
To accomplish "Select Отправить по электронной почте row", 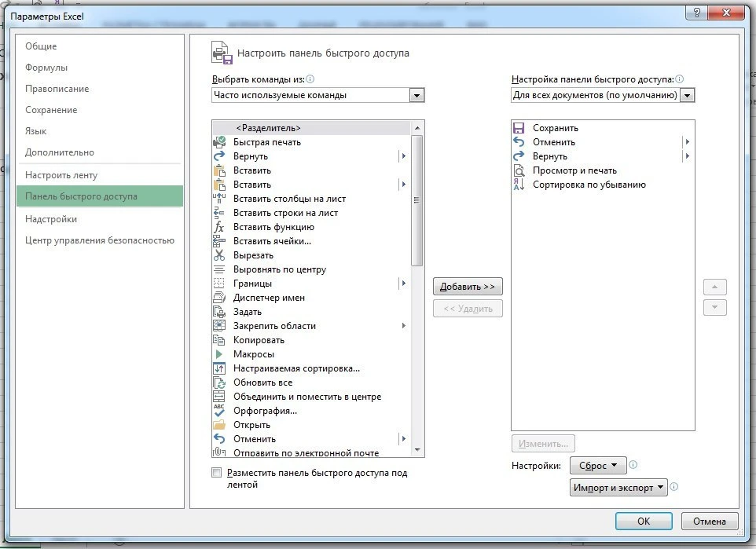I will 312,452.
